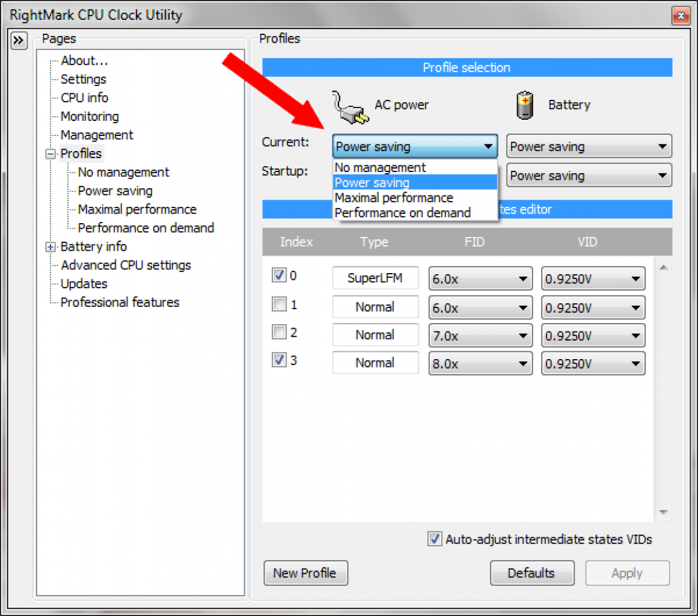Expand the Battery info tree node
This screenshot has width=698, height=616.
51,247
